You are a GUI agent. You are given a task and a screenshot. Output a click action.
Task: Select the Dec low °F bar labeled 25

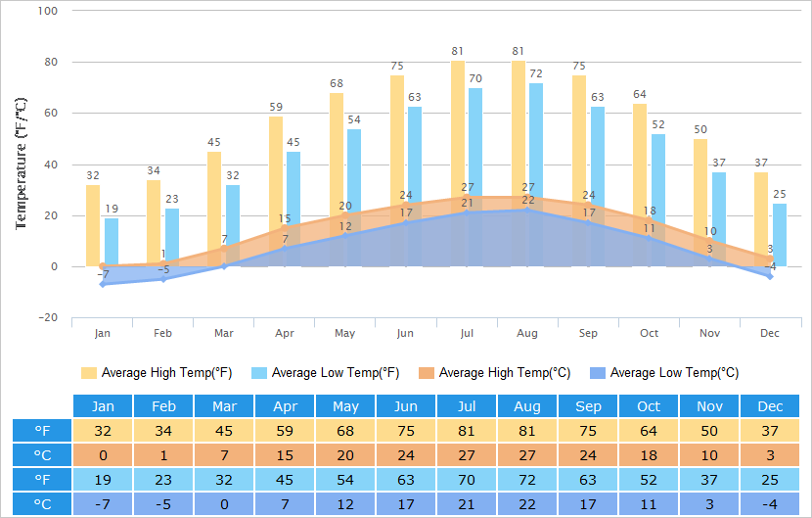780,235
